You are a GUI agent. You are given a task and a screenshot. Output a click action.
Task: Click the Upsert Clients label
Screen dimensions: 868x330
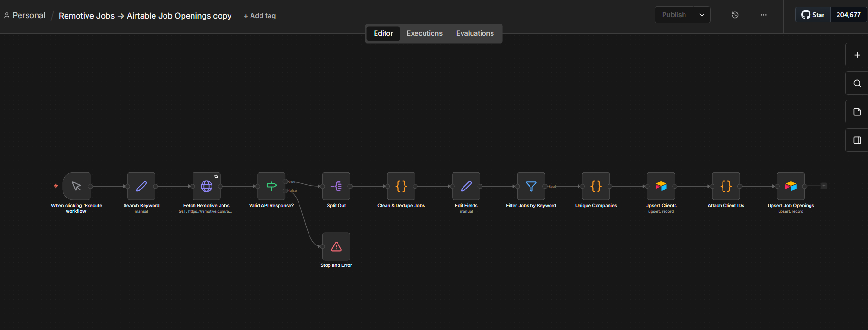click(x=661, y=206)
